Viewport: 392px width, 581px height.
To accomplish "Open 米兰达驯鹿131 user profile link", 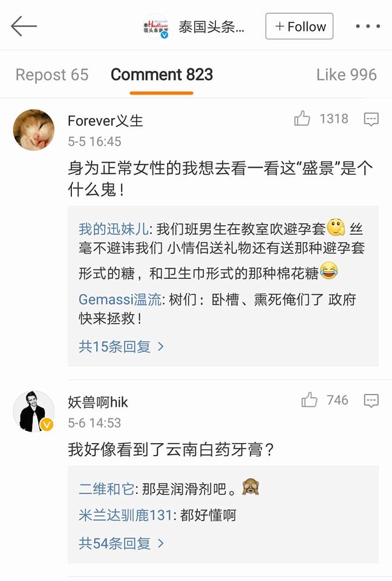I will [126, 516].
